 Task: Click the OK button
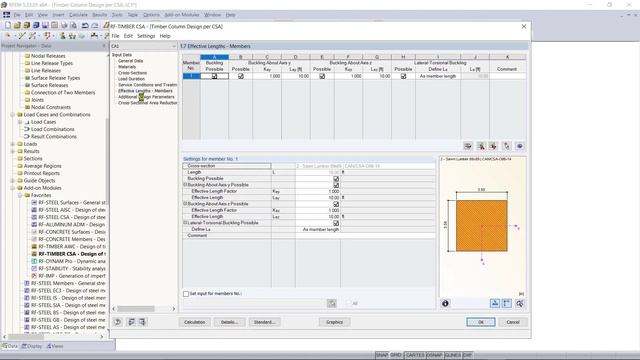tap(481, 322)
